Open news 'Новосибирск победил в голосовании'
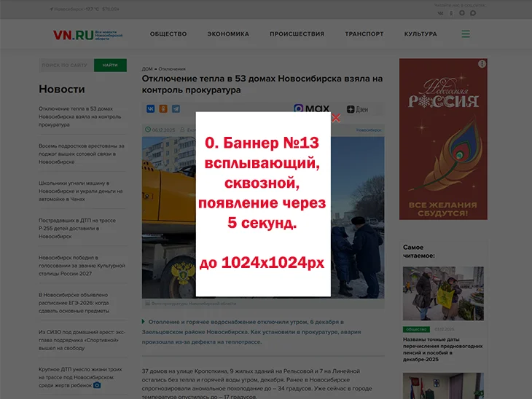Screen dimensions: 532x399 (82, 266)
